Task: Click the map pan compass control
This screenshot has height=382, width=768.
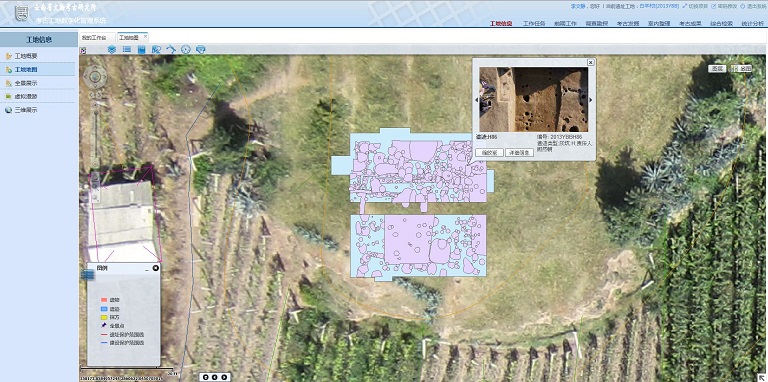Action: 95,76
